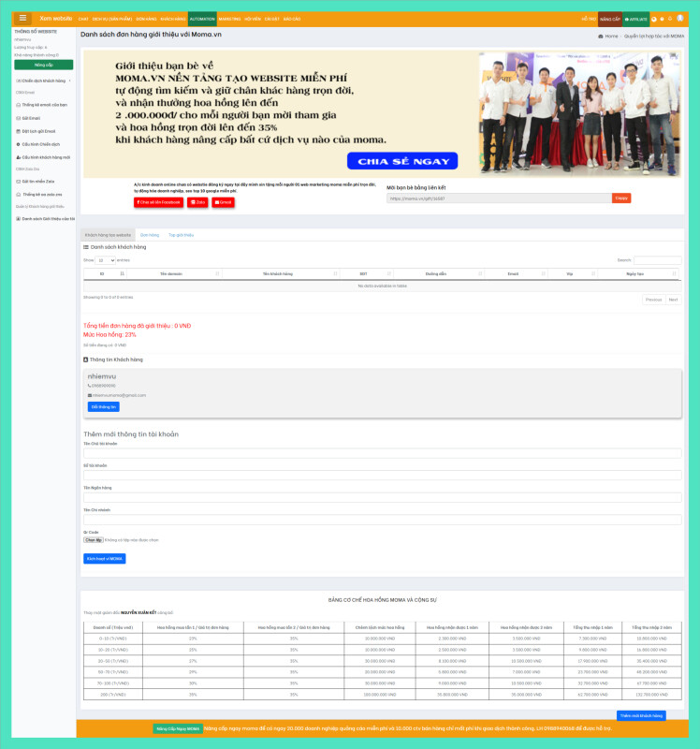Sort the Ngày tạo column
700x749 pixels.
point(639,273)
